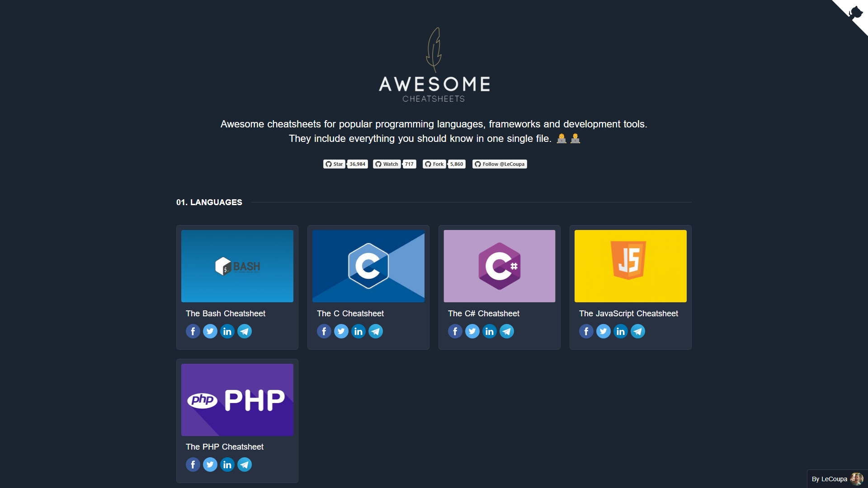The height and width of the screenshot is (488, 868).
Task: Click the 'AWESOME' title text
Action: (x=434, y=84)
